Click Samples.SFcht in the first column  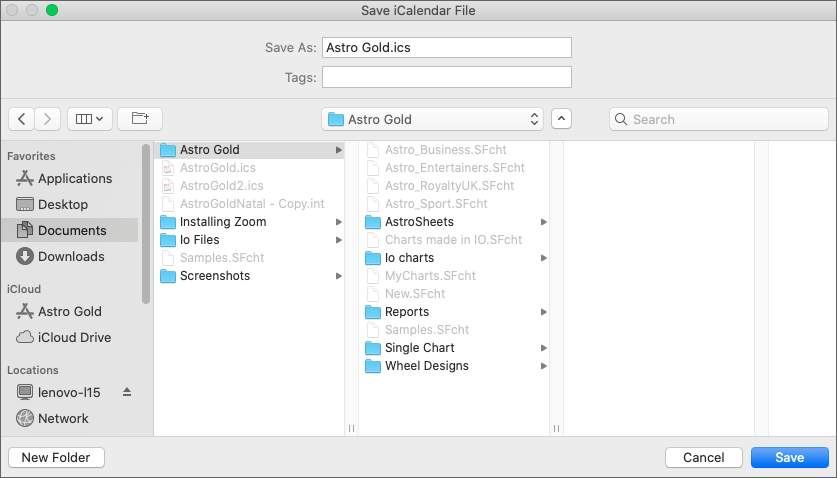click(x=249, y=257)
